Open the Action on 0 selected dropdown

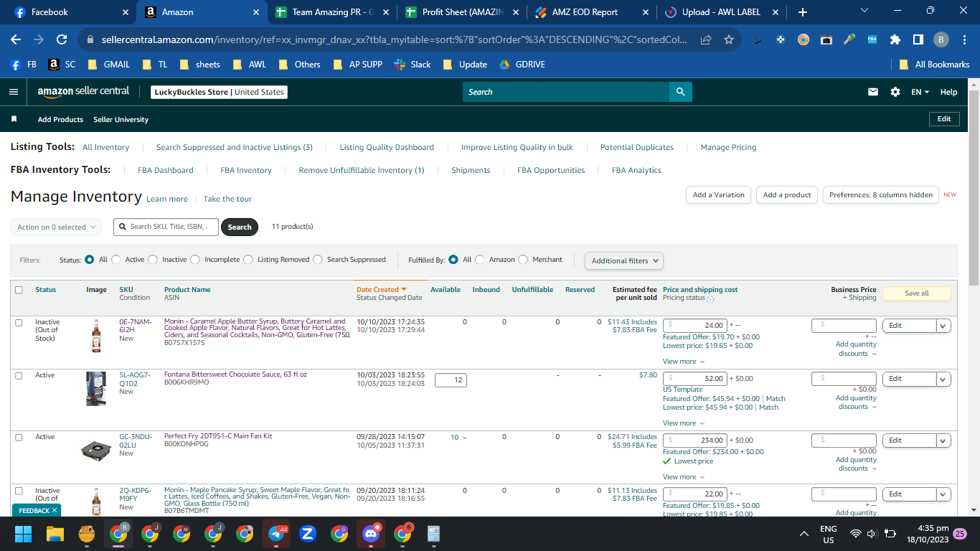[56, 227]
